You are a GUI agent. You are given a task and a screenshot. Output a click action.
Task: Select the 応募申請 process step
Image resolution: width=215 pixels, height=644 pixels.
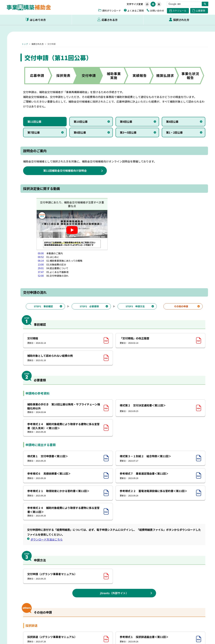click(37, 76)
